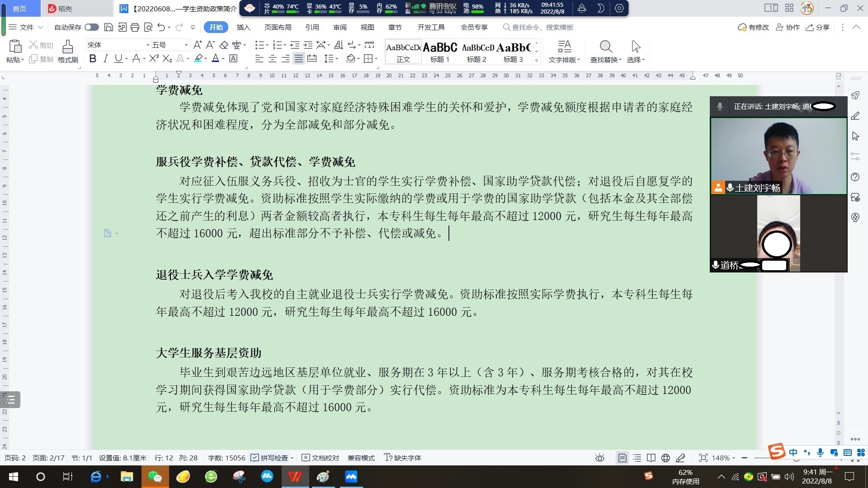Click the document proofreading (文档校对) button

click(321, 458)
